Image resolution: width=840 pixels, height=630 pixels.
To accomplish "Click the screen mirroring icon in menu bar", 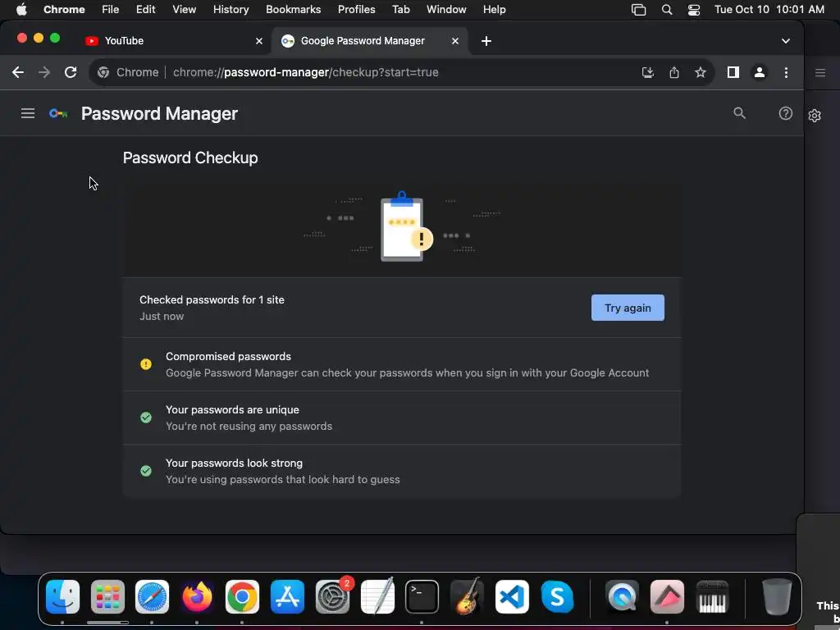I will 638,9.
